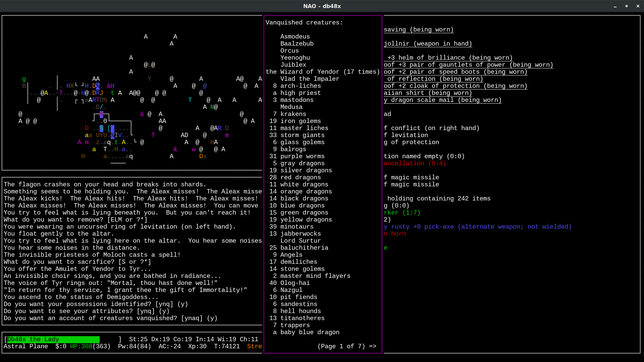Select 'Astral Plane' in the status line
Image resolution: width=644 pixels, height=362 pixels.
[x=26, y=346]
